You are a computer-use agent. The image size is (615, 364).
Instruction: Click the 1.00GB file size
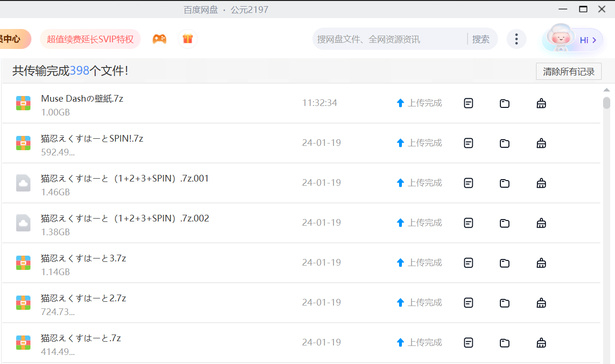[56, 113]
